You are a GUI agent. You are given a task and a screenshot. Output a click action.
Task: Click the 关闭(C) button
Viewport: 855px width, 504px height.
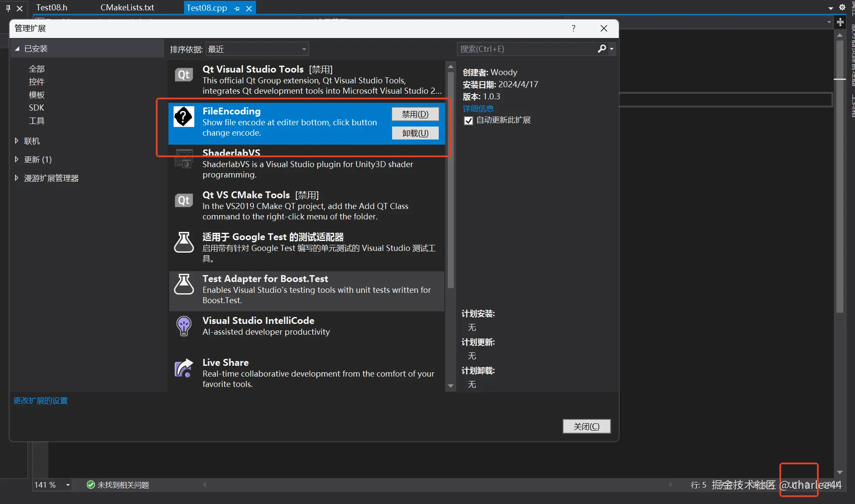[586, 426]
